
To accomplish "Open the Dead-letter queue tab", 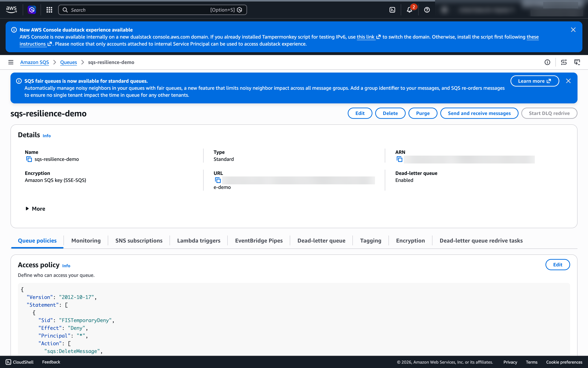I will (x=321, y=240).
